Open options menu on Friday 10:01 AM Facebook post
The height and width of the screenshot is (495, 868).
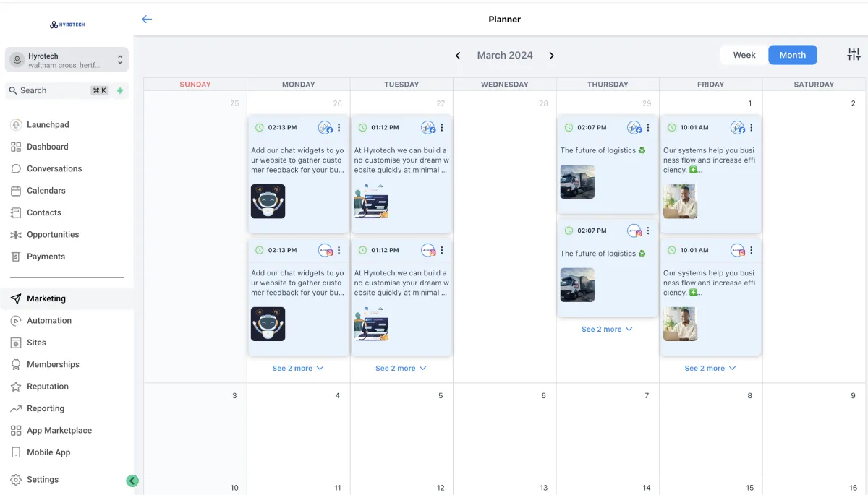pyautogui.click(x=752, y=128)
